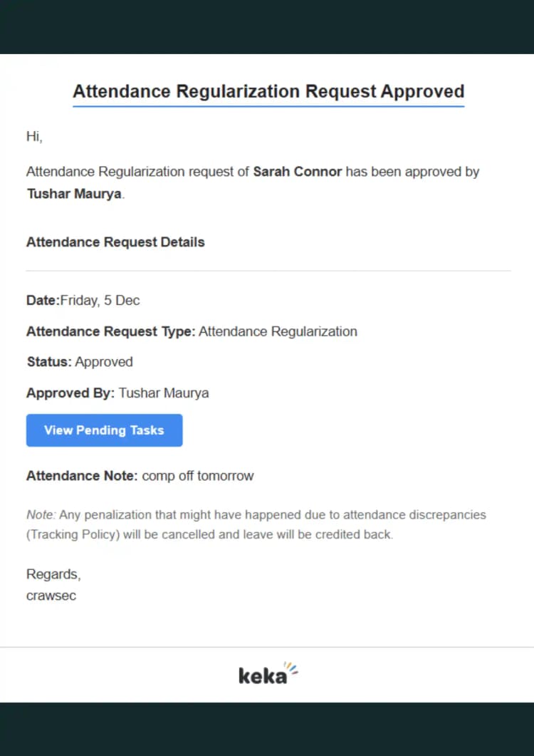
Task: Click the Attendance Request Details section header
Action: tap(115, 242)
